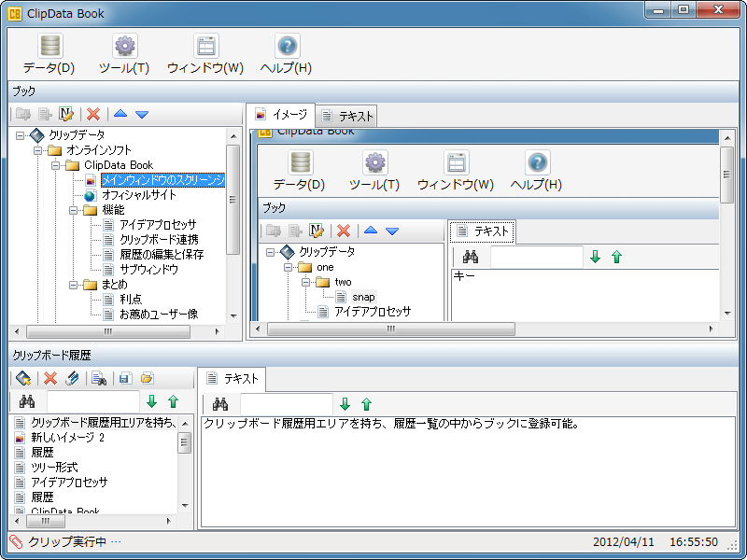Select the サブウィンドウ tree item

148,270
